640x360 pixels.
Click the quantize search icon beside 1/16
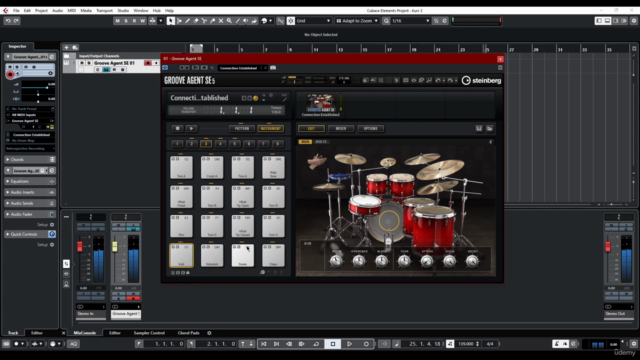[x=386, y=21]
